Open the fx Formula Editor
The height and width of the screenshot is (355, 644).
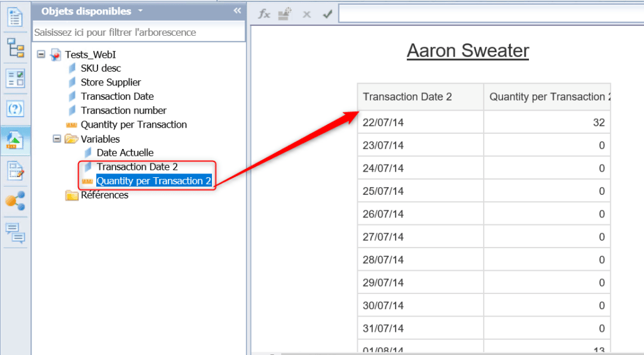[265, 14]
